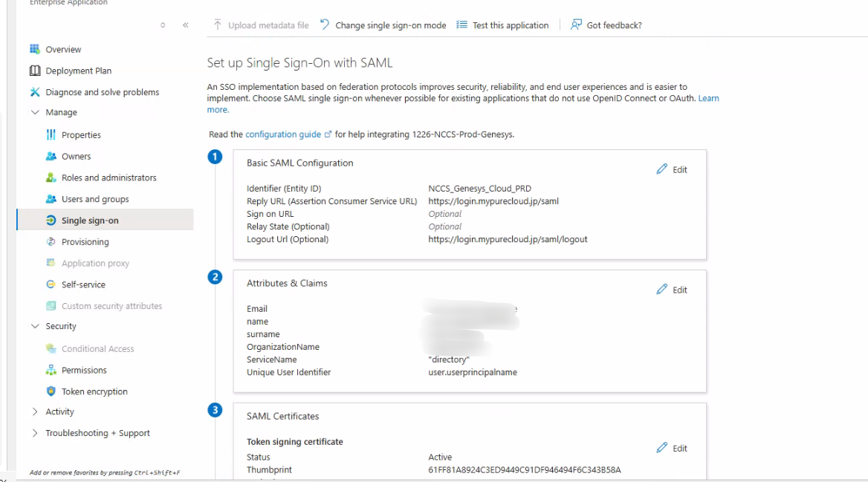This screenshot has width=868, height=482.
Task: Collapse the sidebar with double-chevron button
Action: click(186, 25)
